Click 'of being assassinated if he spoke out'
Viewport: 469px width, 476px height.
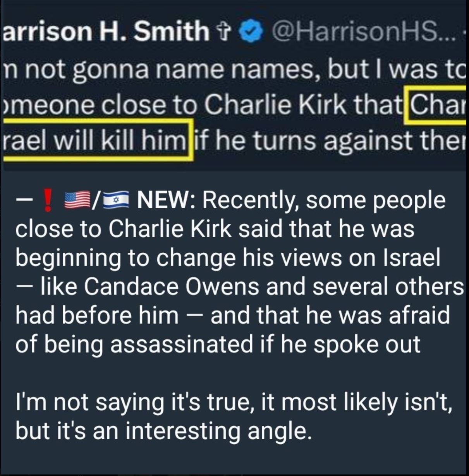(x=218, y=344)
